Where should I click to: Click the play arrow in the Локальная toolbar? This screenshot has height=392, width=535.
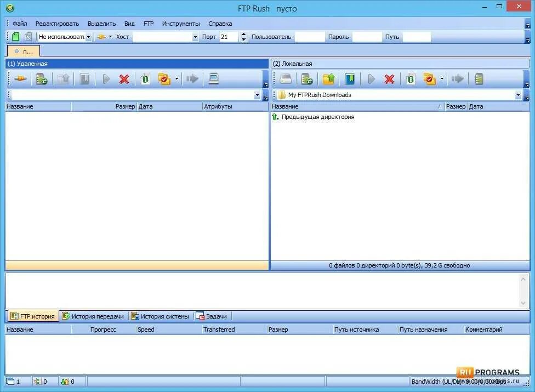[x=371, y=79]
